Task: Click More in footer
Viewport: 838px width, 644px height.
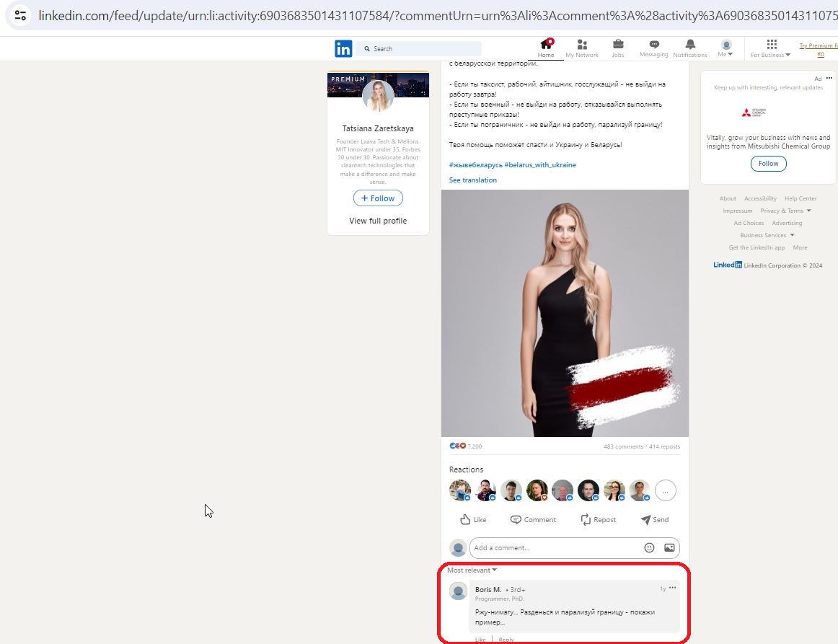Action: tap(800, 247)
